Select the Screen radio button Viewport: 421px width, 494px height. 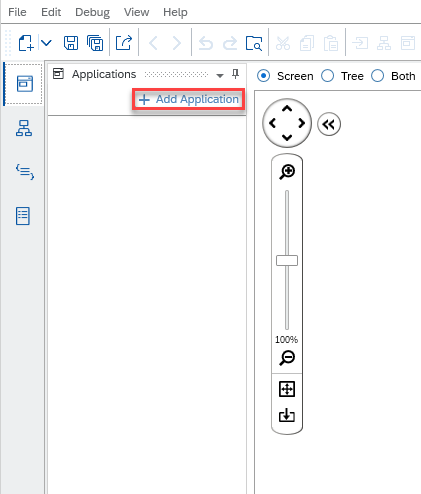click(x=263, y=76)
